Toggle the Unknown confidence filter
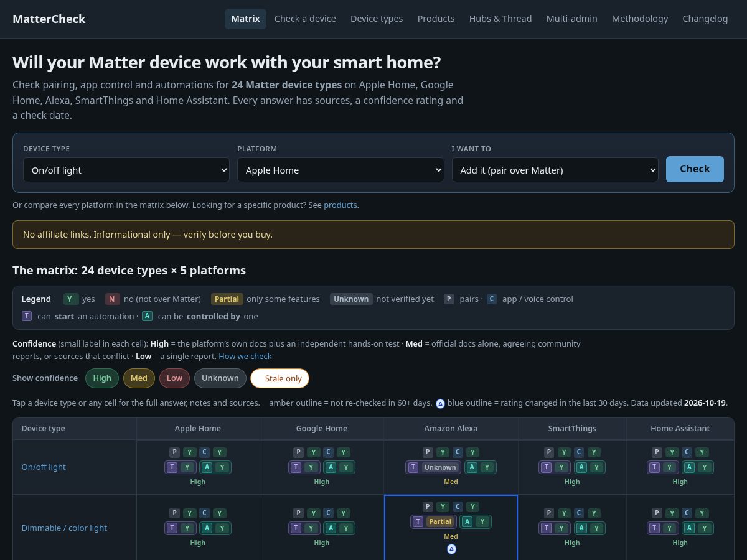 220,378
